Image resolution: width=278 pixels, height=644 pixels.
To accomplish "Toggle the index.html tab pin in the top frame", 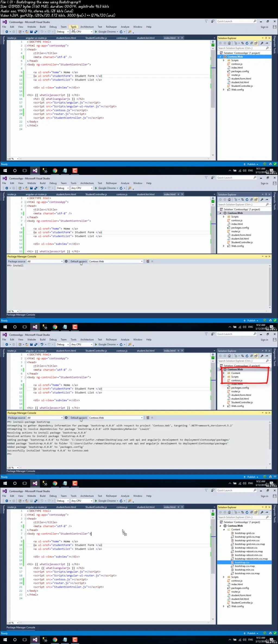I will pos(178,38).
